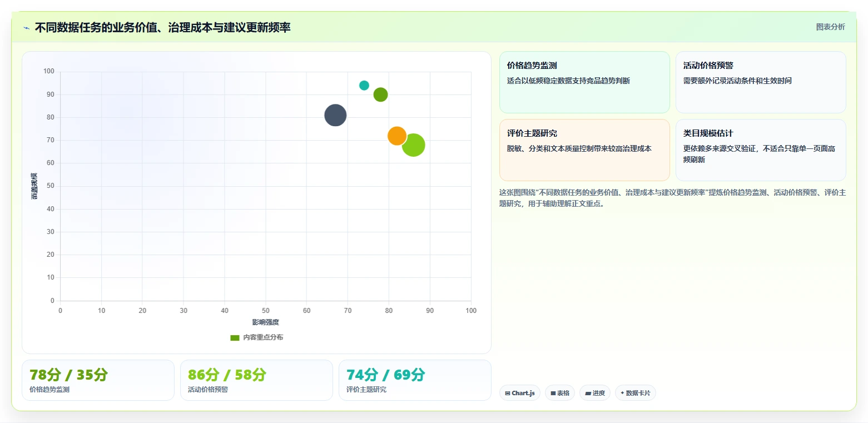
Task: Click 脱敏、分类和文本质量控制 description text
Action: click(x=579, y=148)
